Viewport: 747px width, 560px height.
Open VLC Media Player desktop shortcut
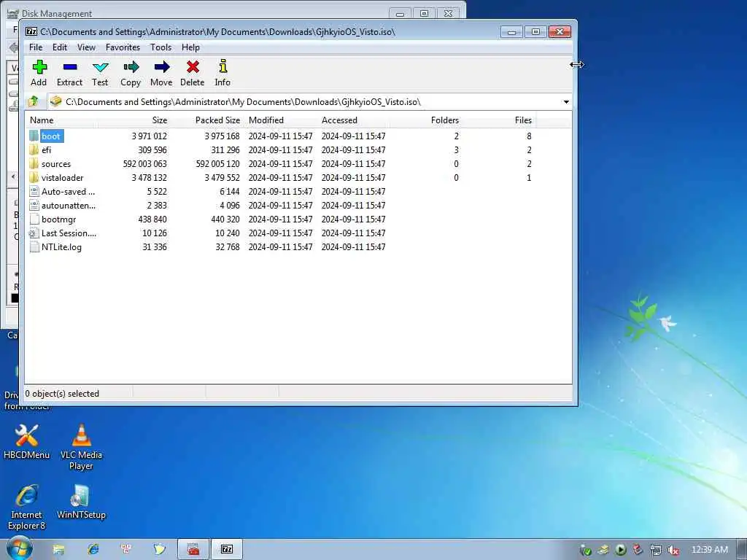click(x=81, y=447)
